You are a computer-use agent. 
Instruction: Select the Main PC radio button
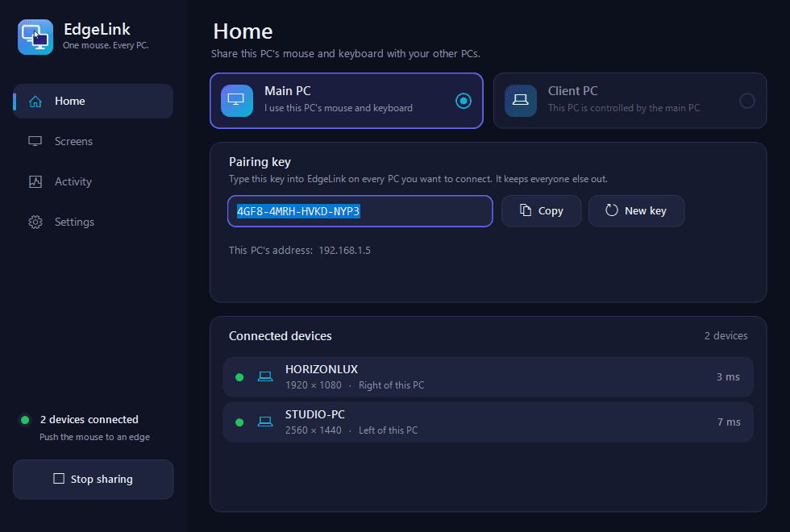(x=464, y=101)
